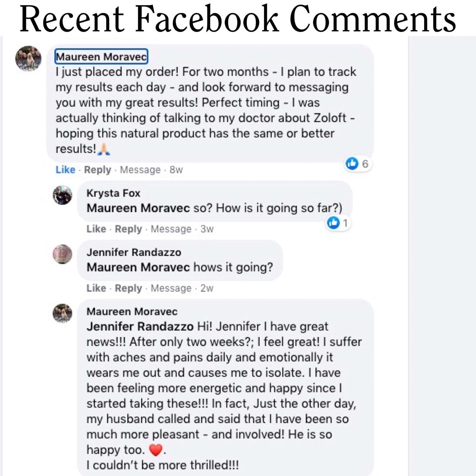Click Message under Krysta Fox's comment

171,229
